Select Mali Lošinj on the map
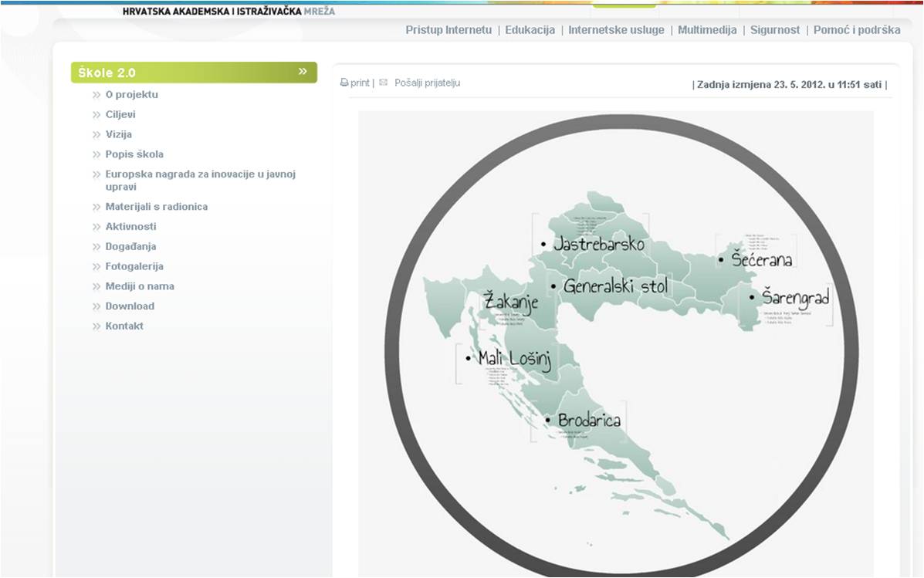Viewport: 924px width, 578px height. pyautogui.click(x=514, y=359)
